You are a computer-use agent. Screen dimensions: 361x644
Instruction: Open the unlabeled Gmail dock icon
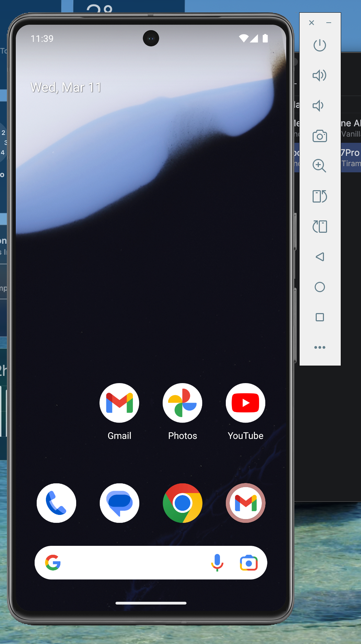pos(246,503)
